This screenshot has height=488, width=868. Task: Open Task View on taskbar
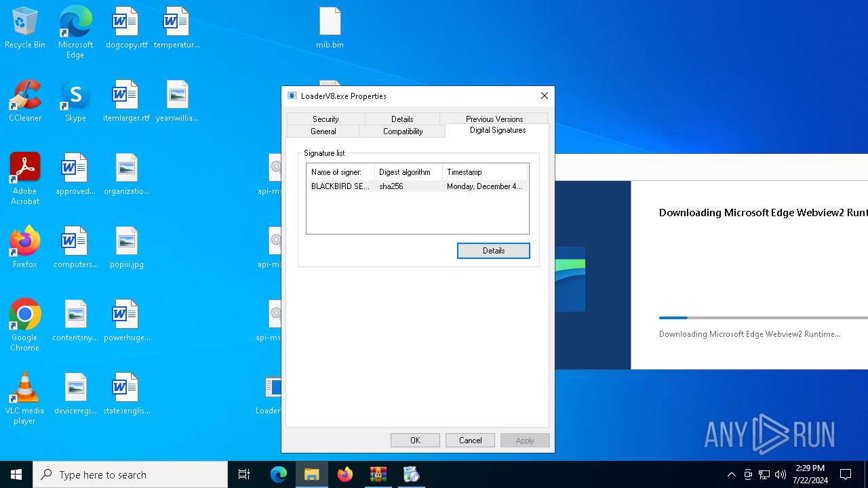point(244,474)
